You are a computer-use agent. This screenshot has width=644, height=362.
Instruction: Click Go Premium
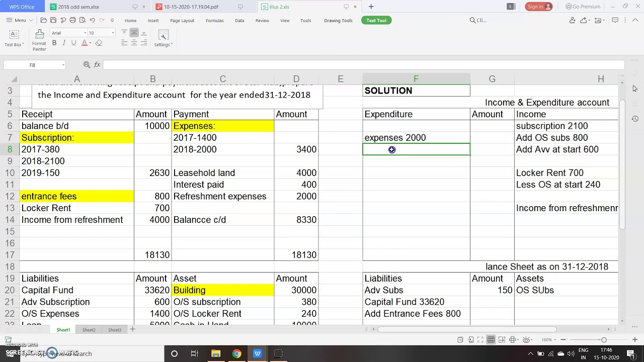pos(583,7)
